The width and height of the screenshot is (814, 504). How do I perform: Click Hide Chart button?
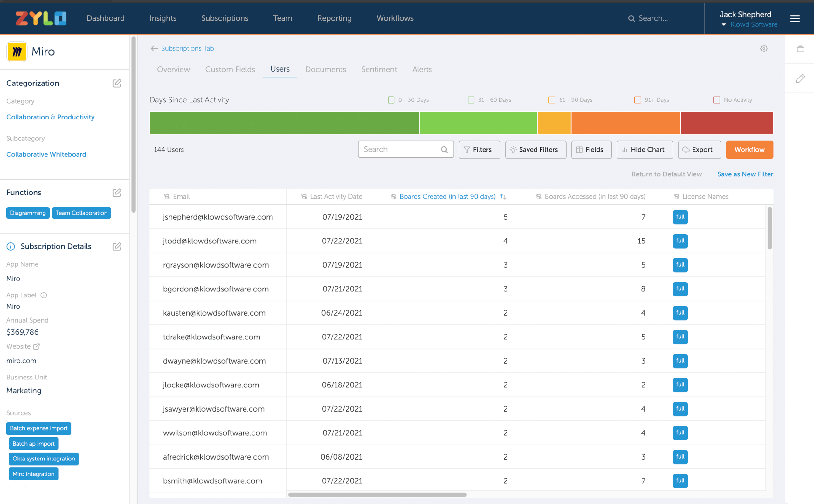(x=644, y=150)
